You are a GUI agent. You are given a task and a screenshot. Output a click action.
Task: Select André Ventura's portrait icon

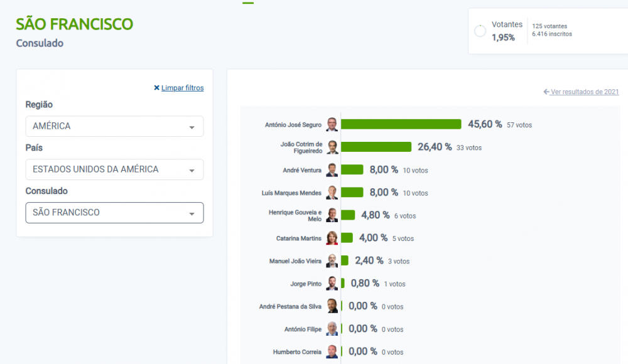coord(332,170)
